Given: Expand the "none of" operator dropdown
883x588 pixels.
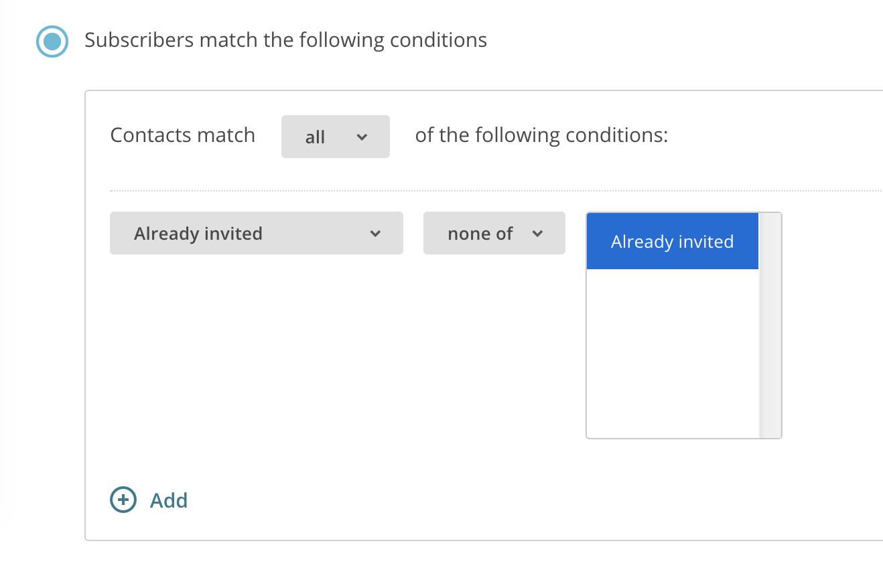Looking at the screenshot, I should 494,233.
